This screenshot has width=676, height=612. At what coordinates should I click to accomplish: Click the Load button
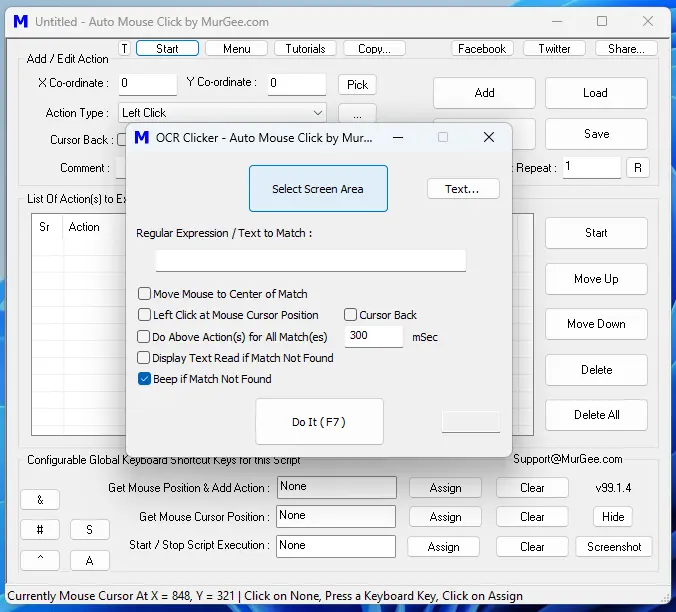tap(596, 93)
